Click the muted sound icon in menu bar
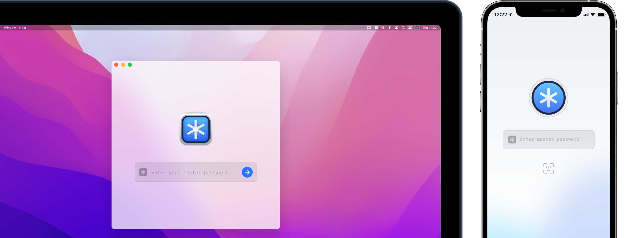 click(x=383, y=28)
